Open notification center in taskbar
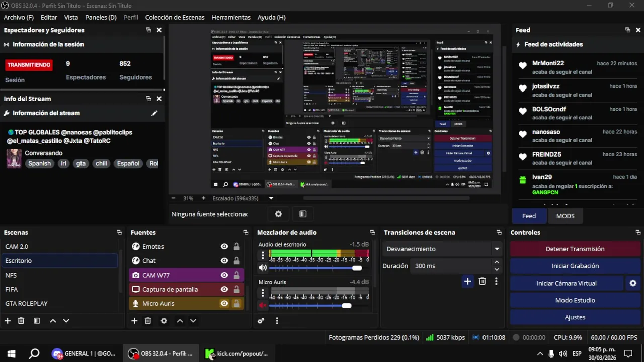The width and height of the screenshot is (644, 362). click(628, 353)
